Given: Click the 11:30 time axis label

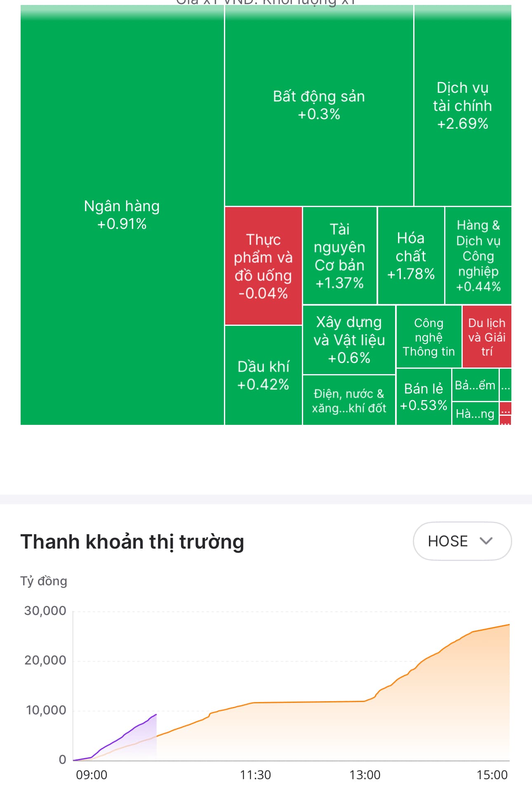Looking at the screenshot, I should (255, 775).
